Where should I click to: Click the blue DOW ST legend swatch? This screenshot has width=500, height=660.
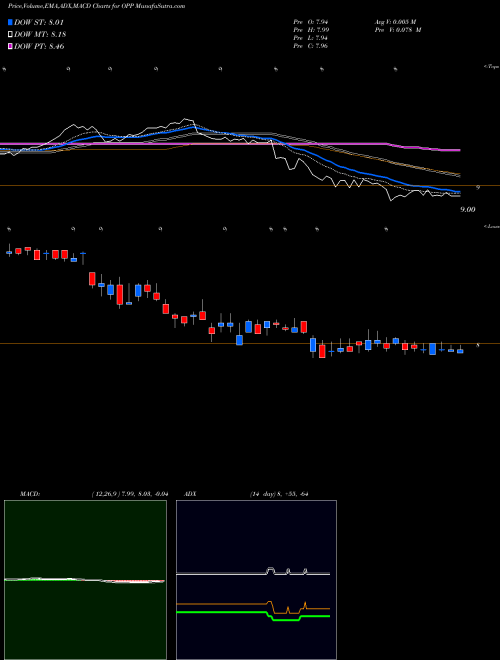(10, 22)
